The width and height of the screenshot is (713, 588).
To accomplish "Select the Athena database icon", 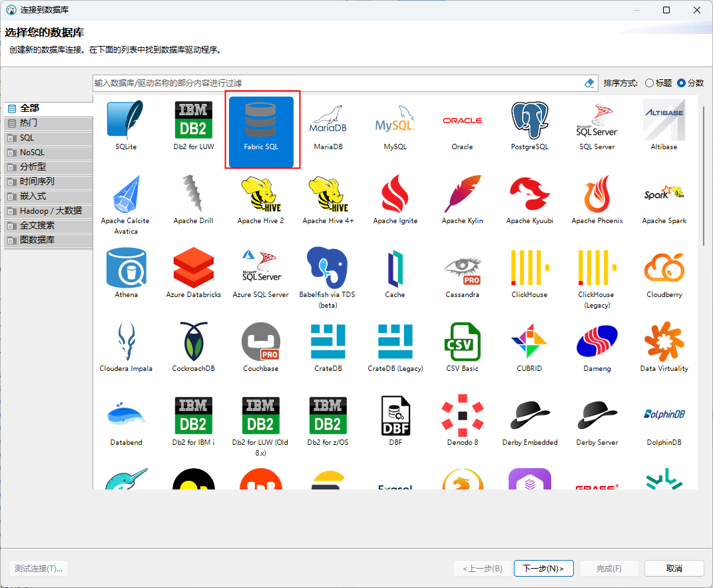I will 126,268.
